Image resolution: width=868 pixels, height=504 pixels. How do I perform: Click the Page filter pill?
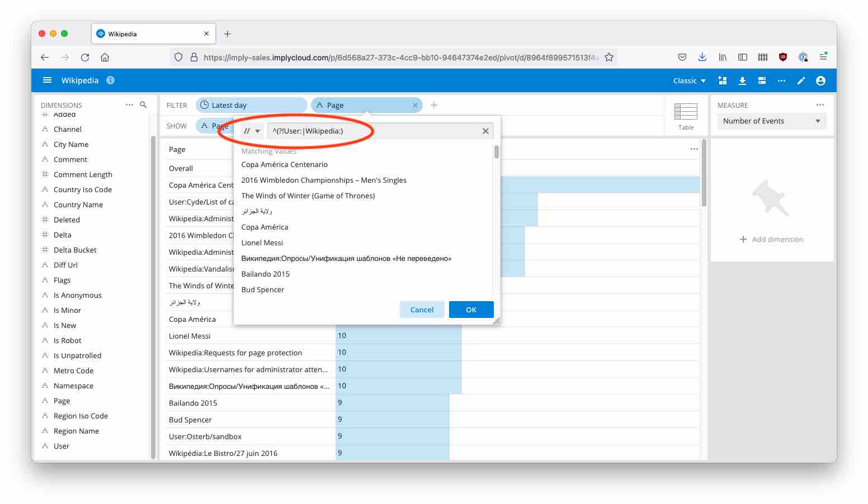click(366, 105)
